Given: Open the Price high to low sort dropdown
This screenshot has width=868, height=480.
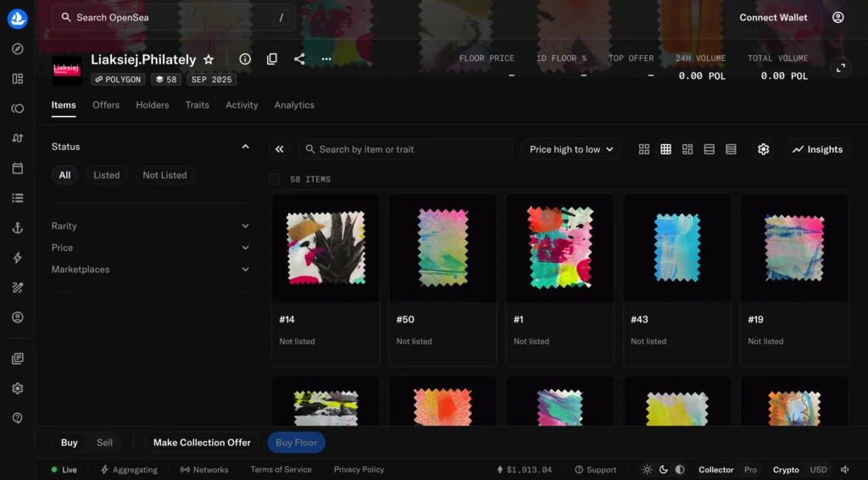Looking at the screenshot, I should pyautogui.click(x=571, y=149).
